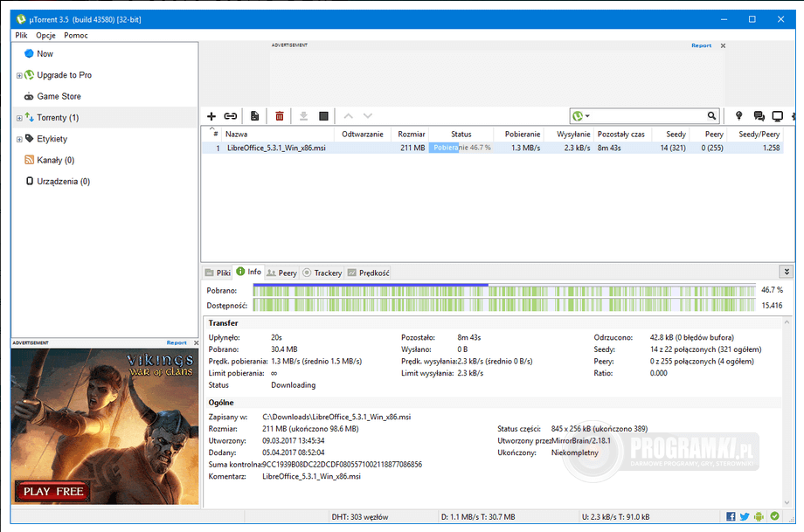Image resolution: width=804 pixels, height=532 pixels.
Task: Sort by Status column header
Action: [x=461, y=135]
